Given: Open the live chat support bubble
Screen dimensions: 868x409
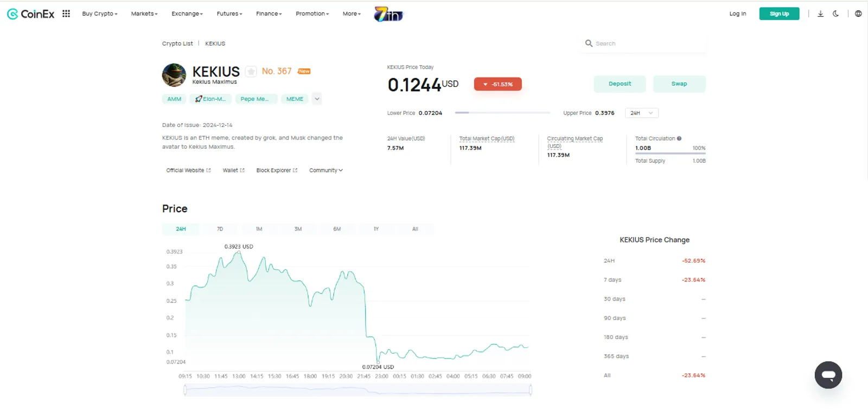Looking at the screenshot, I should (828, 375).
